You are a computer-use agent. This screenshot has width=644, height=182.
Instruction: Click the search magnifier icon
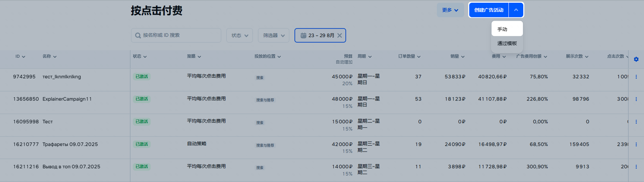click(x=138, y=35)
